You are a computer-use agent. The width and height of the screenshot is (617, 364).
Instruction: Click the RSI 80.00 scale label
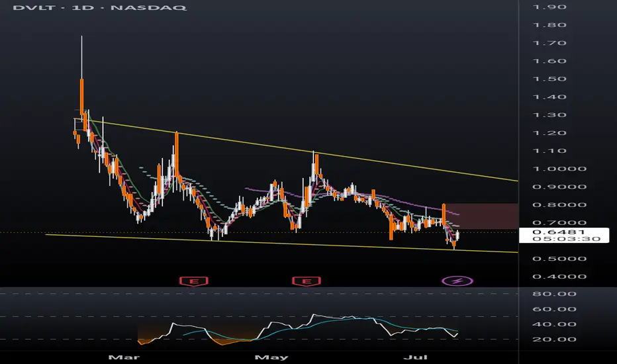point(554,294)
